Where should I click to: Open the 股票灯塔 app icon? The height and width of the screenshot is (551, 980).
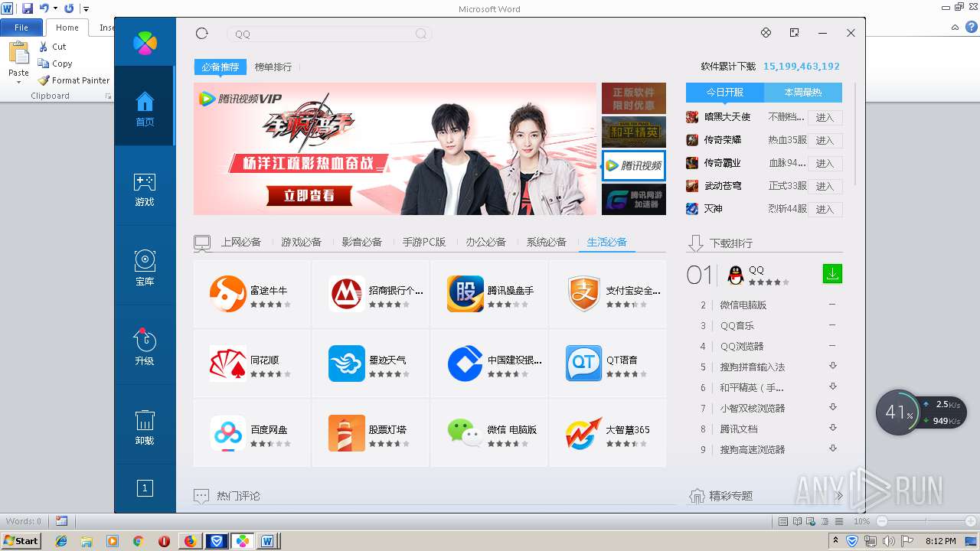[x=346, y=433]
